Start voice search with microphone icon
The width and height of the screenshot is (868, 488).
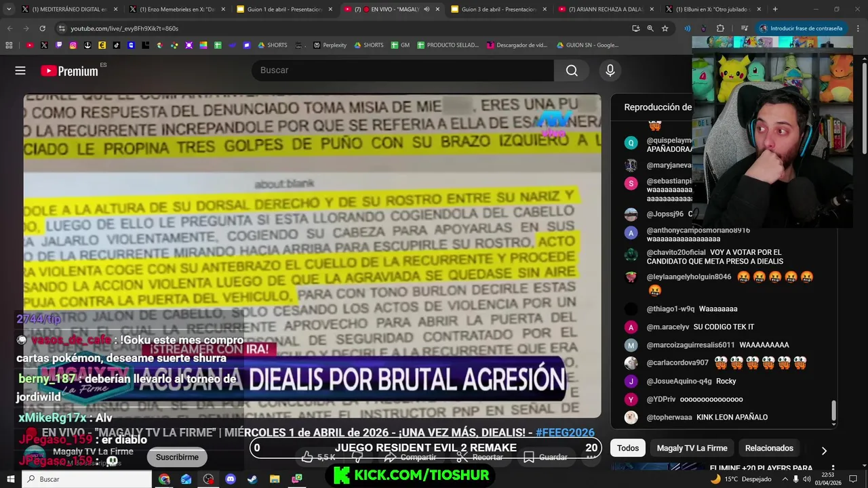[610, 70]
